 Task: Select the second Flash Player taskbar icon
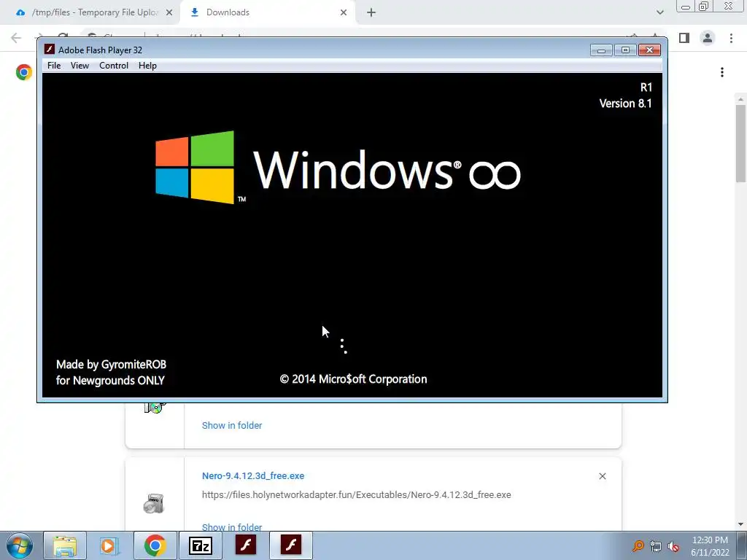point(291,545)
